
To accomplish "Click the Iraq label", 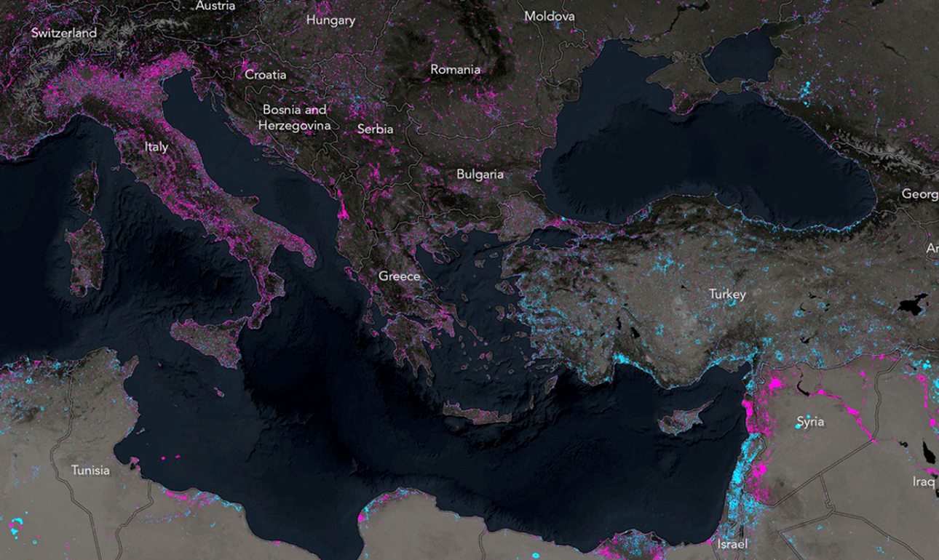I will click(924, 481).
